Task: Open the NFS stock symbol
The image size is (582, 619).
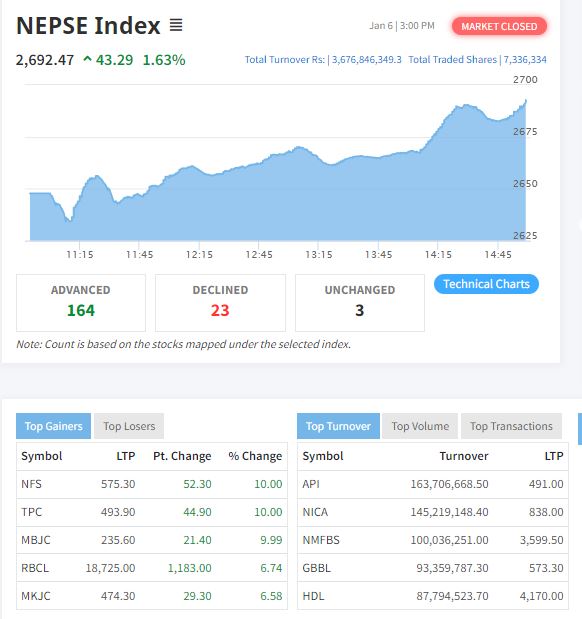Action: point(31,484)
